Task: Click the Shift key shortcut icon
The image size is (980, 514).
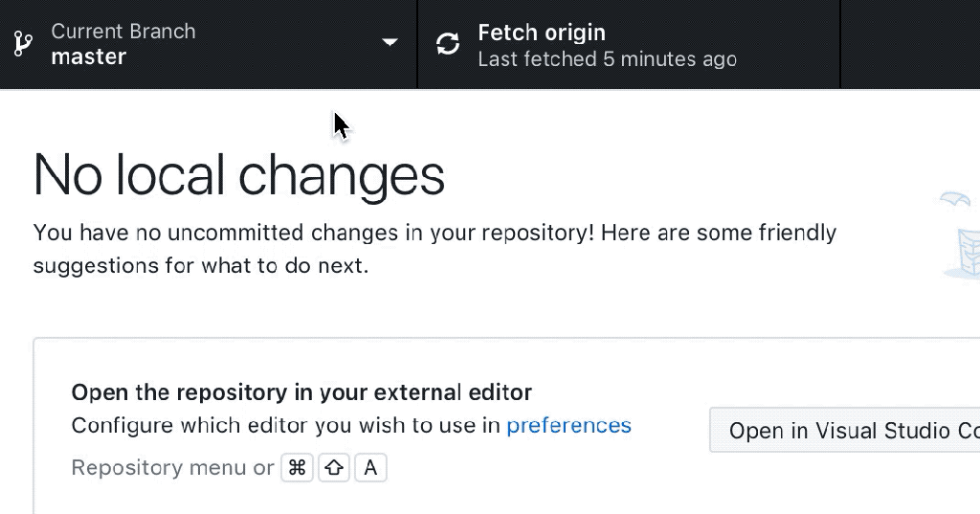Action: pos(334,468)
